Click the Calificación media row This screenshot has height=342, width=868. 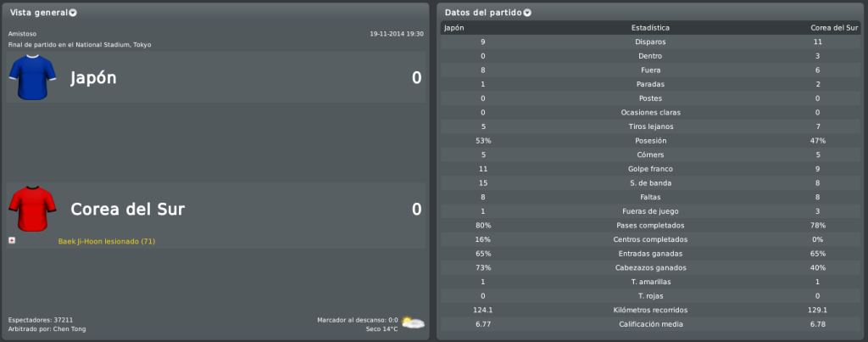(x=650, y=324)
